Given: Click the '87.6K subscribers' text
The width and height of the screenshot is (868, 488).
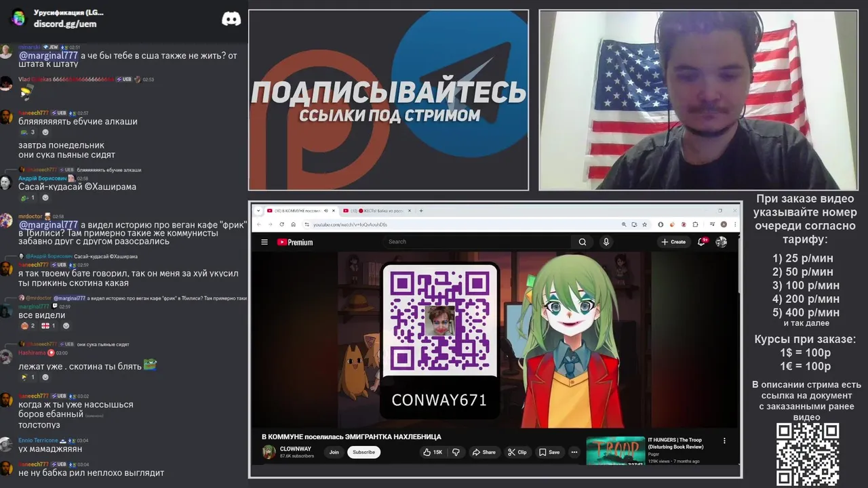Looking at the screenshot, I should pyautogui.click(x=297, y=456).
